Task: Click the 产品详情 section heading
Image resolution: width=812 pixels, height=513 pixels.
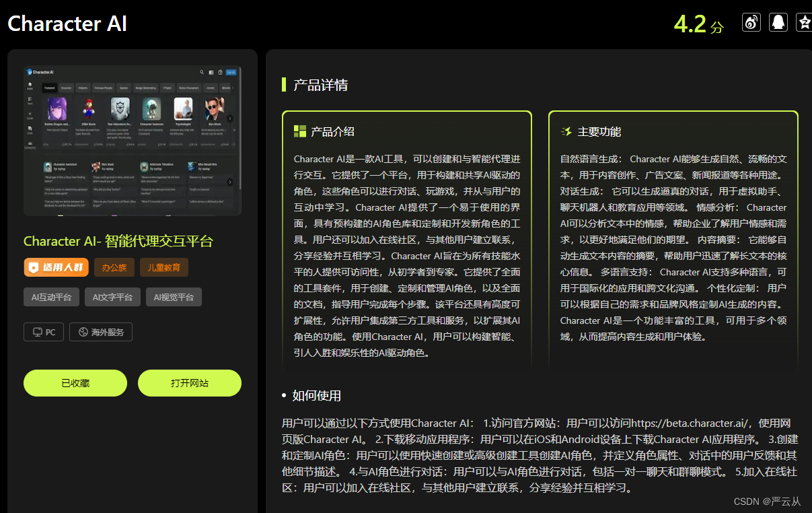Action: pos(320,85)
